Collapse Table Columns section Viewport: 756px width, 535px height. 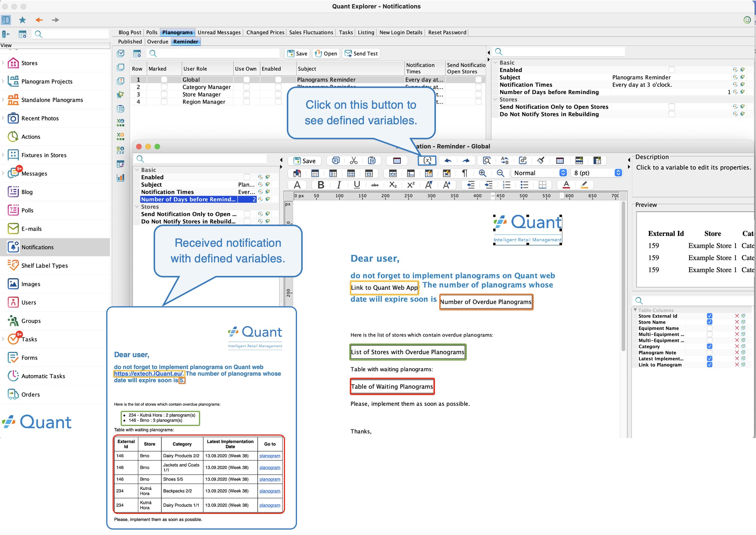[635, 310]
